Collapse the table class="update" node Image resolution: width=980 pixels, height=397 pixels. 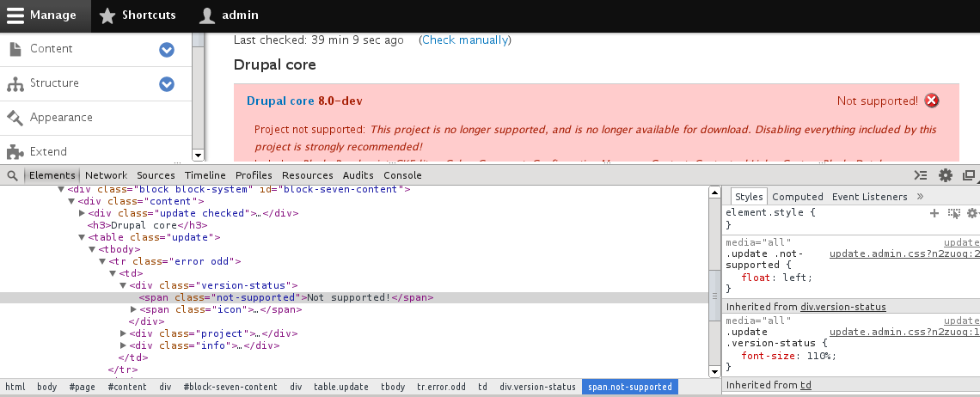click(x=82, y=237)
